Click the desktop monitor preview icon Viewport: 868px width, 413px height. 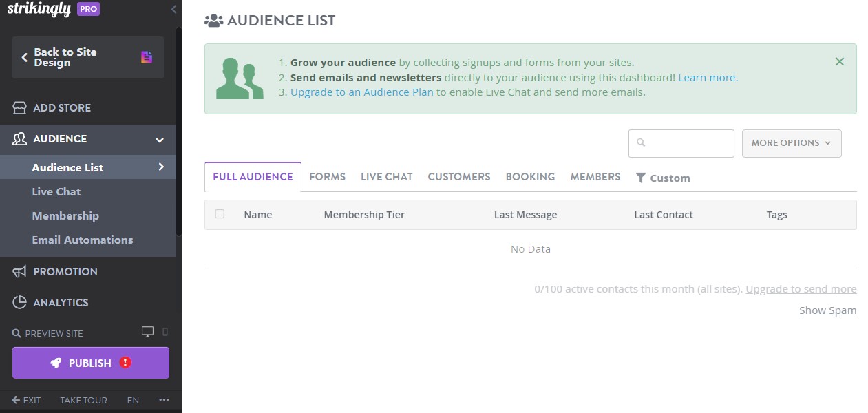click(147, 331)
